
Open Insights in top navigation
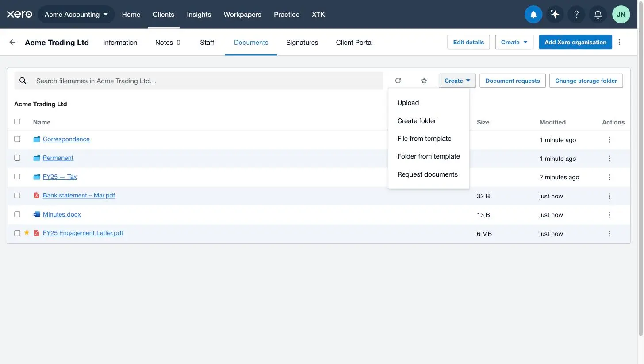199,14
